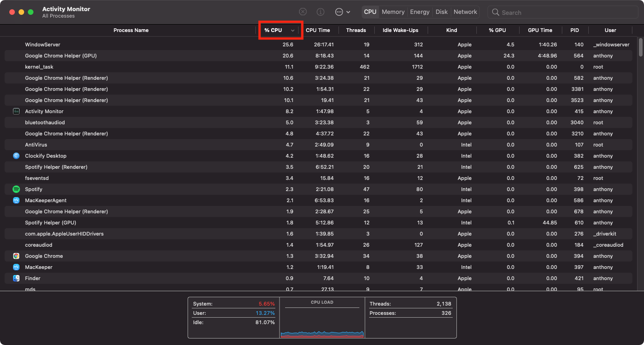Click the User 13.27% value
The height and width of the screenshot is (345, 644).
point(265,313)
